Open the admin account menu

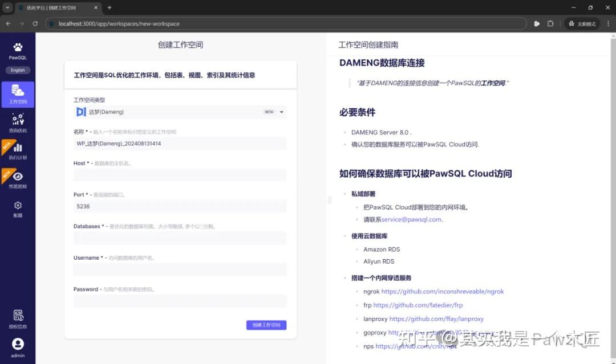coord(18,346)
